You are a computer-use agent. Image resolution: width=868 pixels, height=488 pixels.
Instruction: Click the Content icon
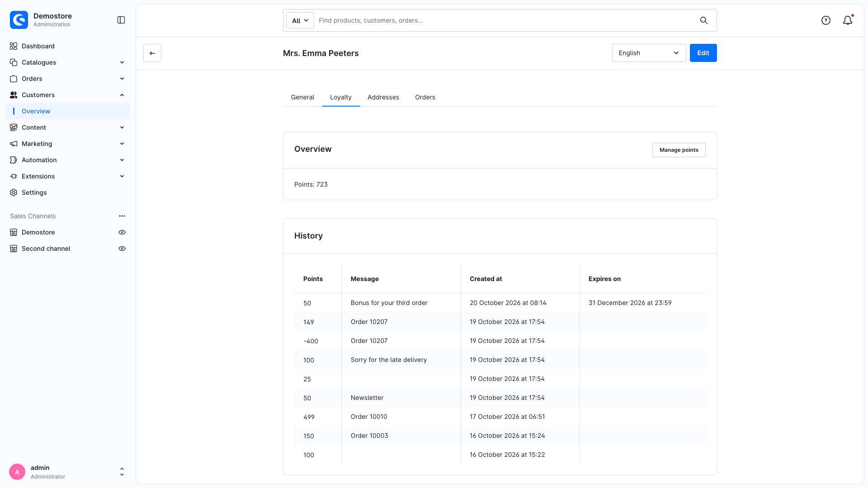click(x=14, y=127)
